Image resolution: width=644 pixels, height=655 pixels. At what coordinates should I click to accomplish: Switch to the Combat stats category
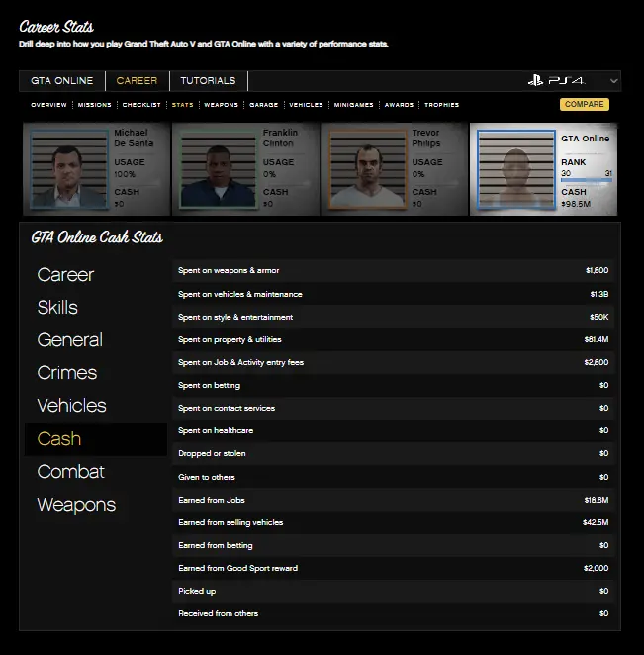click(x=70, y=472)
